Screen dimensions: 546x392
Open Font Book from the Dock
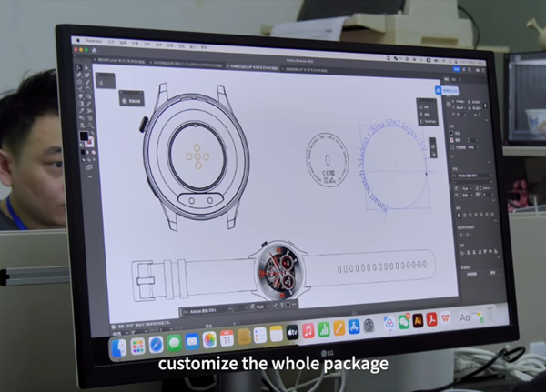(x=465, y=317)
